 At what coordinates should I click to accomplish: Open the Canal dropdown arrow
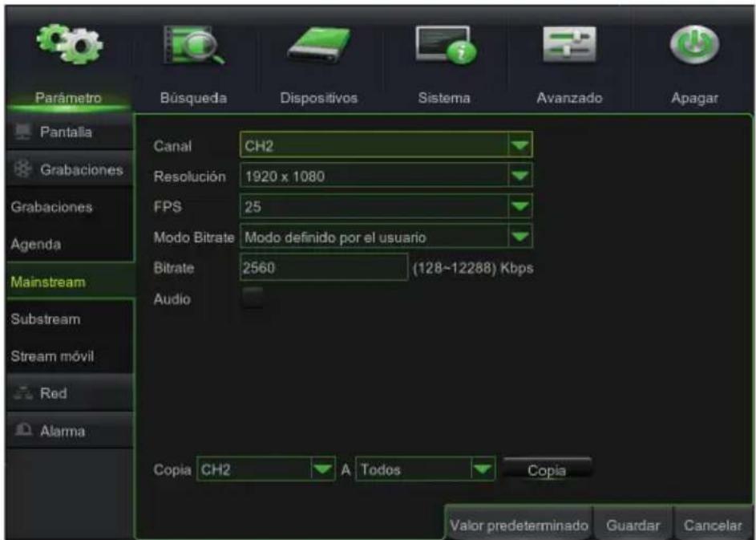(520, 145)
